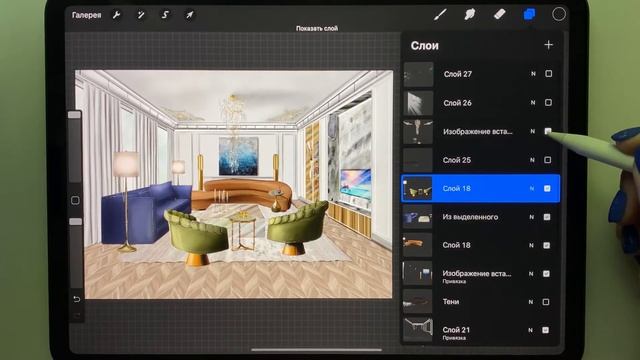
Task: Hide the Из выделенного layer
Action: click(547, 217)
